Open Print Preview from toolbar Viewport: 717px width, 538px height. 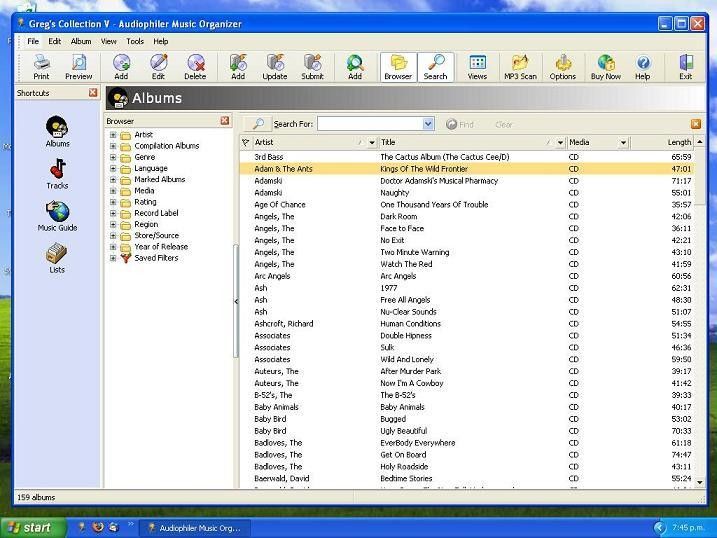click(x=79, y=67)
